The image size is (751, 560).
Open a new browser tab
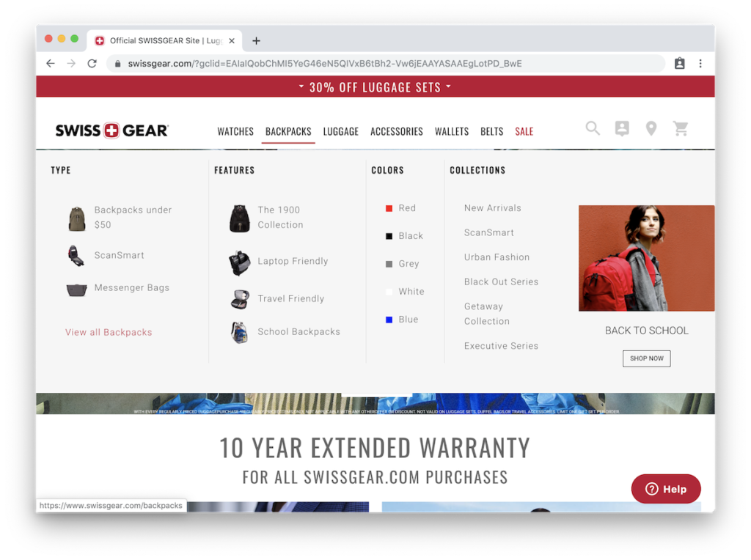[x=256, y=41]
